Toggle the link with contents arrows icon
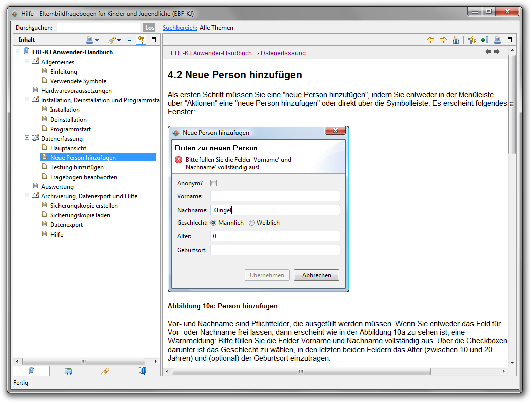Screen dimensions: 532x403 pyautogui.click(x=141, y=40)
